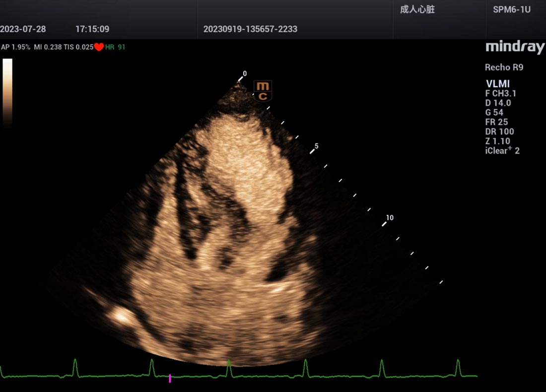Click the contrast color map bar
This screenshot has height=392, width=546.
(x=7, y=92)
